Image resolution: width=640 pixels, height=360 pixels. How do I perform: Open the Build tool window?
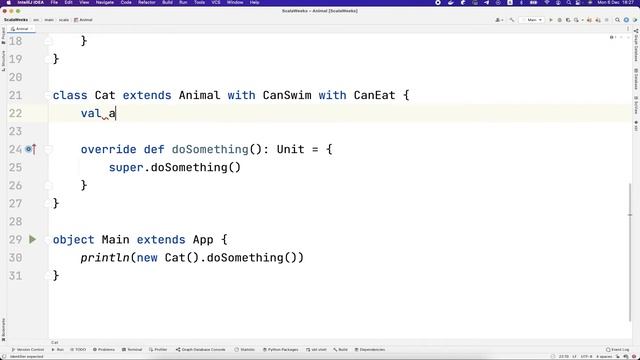tap(340, 350)
